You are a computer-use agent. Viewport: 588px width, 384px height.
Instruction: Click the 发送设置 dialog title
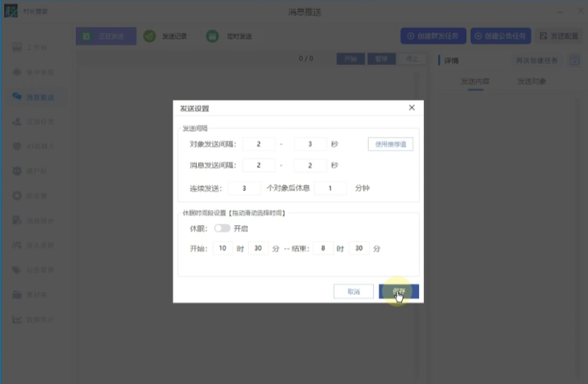(x=194, y=108)
